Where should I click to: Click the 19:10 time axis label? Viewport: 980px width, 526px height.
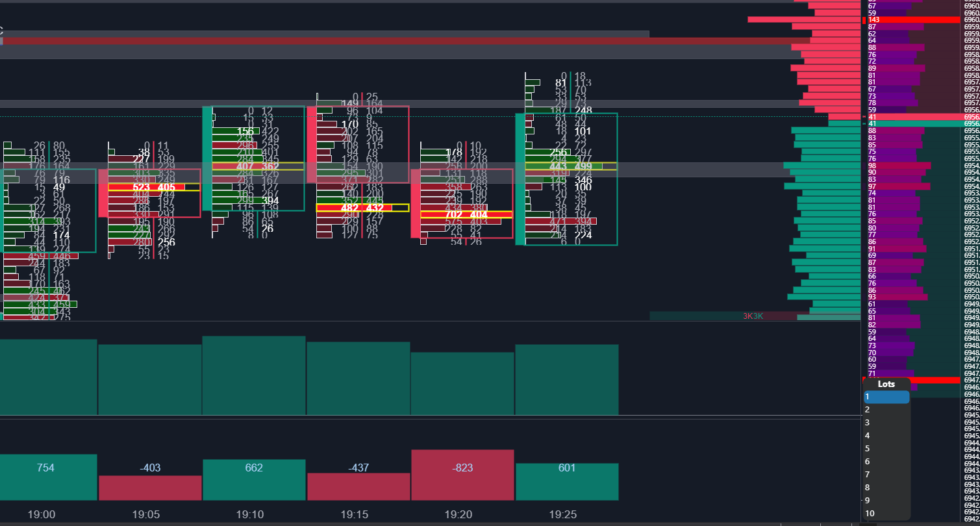tap(250, 514)
